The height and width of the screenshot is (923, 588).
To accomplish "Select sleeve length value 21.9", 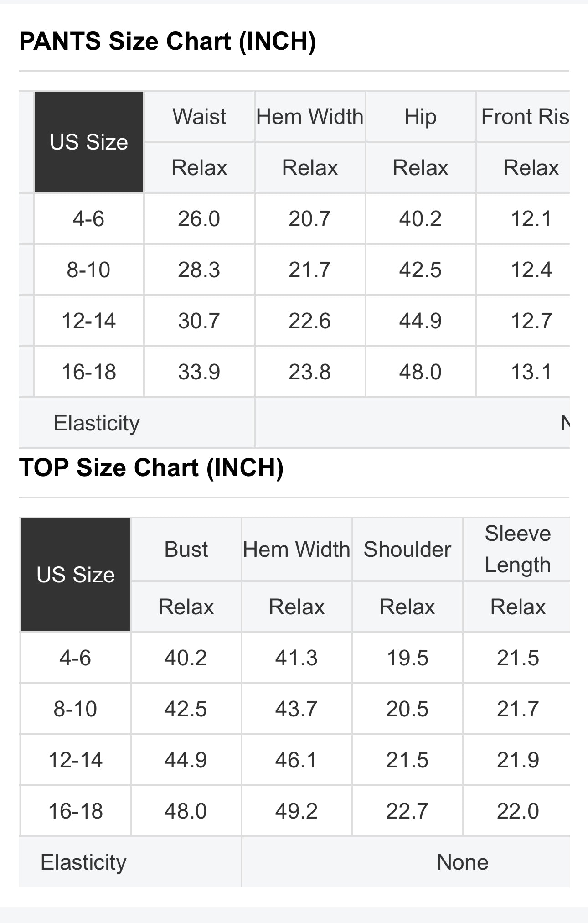I will pos(518,760).
